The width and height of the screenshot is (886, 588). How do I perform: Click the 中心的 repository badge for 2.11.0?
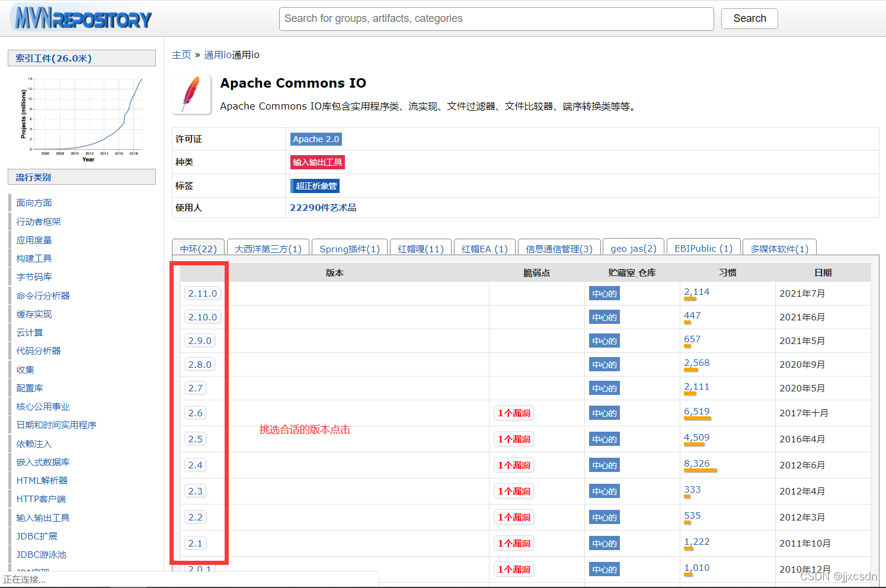point(604,294)
